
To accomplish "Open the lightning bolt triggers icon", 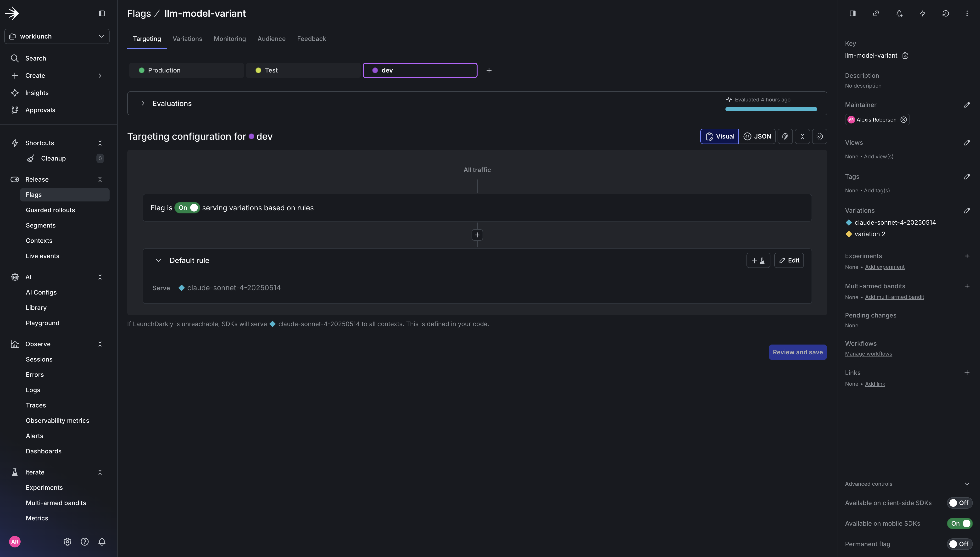I will pyautogui.click(x=922, y=13).
